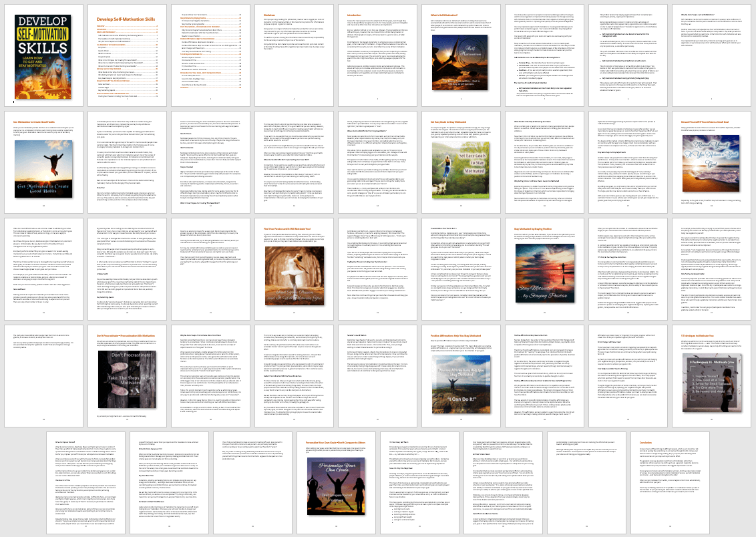Select the 5 Techniques to Motivate You image
This screenshot has width=756, height=537.
click(x=712, y=383)
